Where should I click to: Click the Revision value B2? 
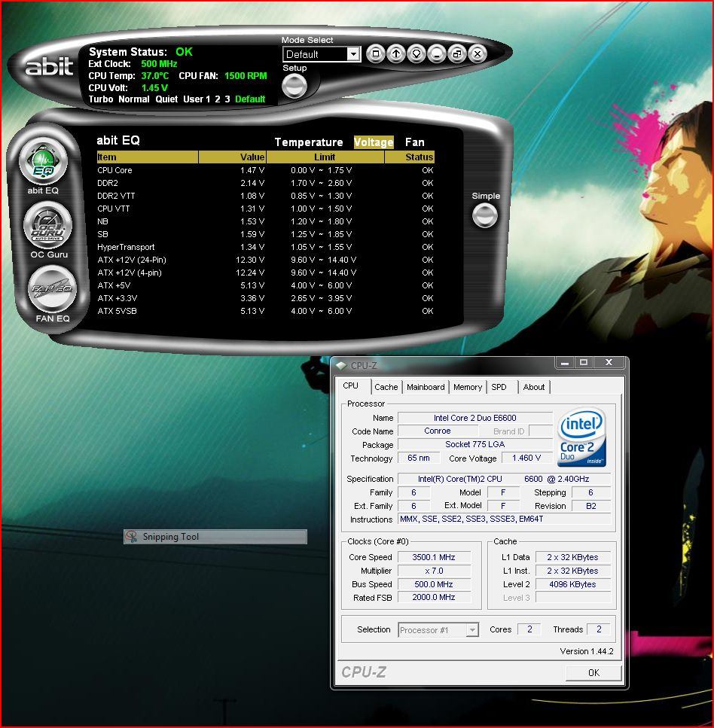pyautogui.click(x=591, y=506)
